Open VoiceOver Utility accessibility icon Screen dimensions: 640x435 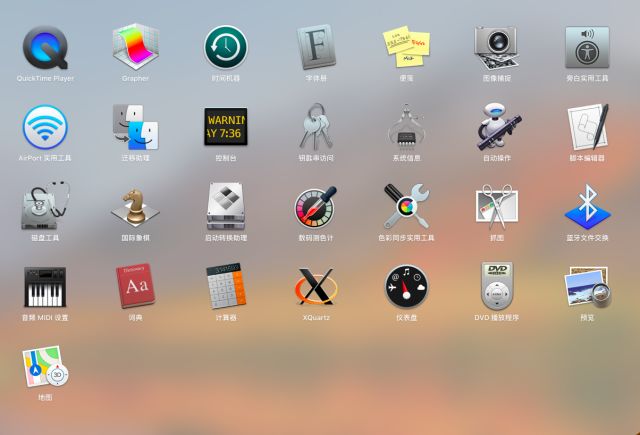tap(587, 47)
